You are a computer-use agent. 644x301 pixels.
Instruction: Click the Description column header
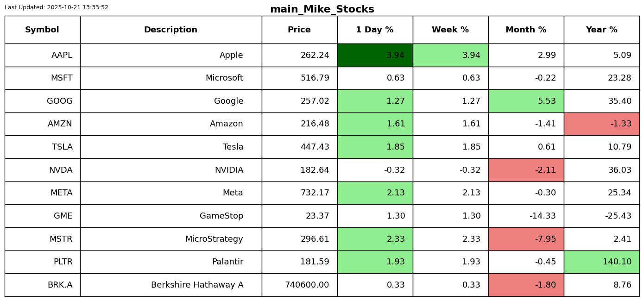[x=170, y=30]
